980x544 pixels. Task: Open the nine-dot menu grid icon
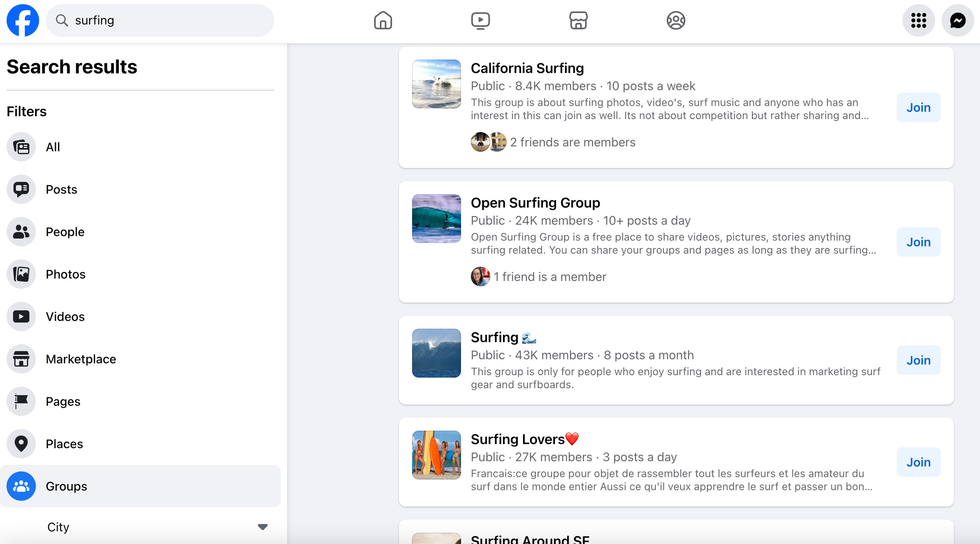click(918, 20)
